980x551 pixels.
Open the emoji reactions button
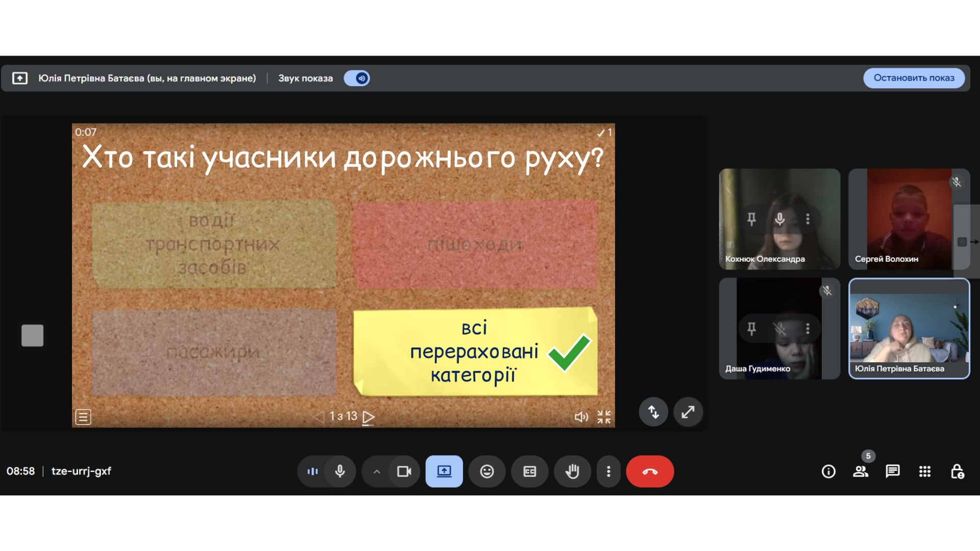tap(487, 471)
